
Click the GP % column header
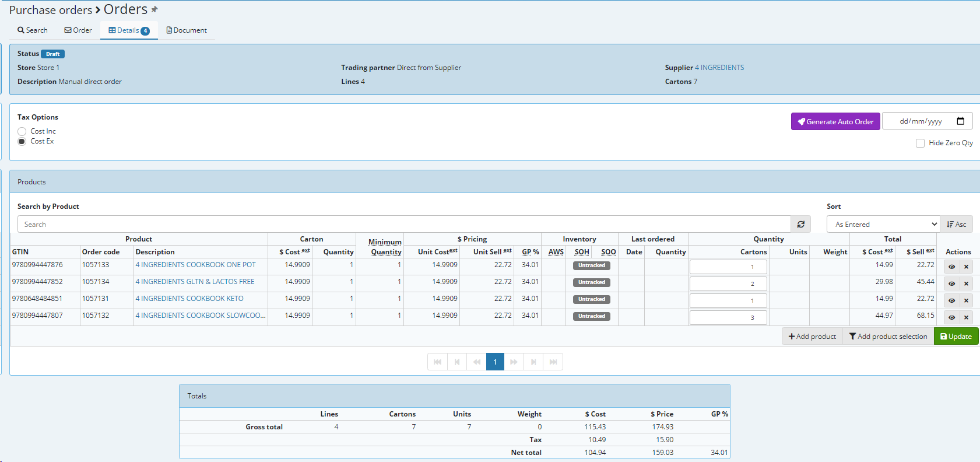(x=531, y=252)
